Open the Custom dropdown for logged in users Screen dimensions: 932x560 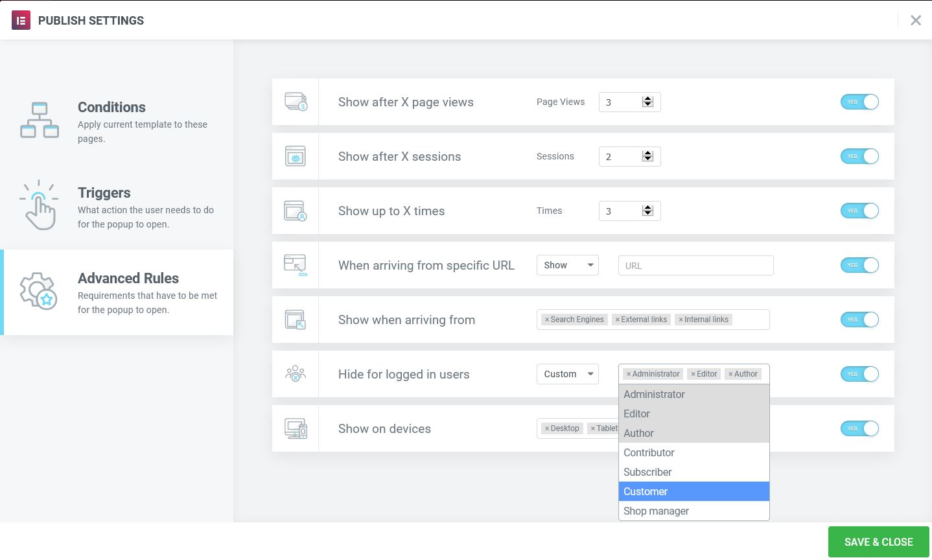point(567,374)
